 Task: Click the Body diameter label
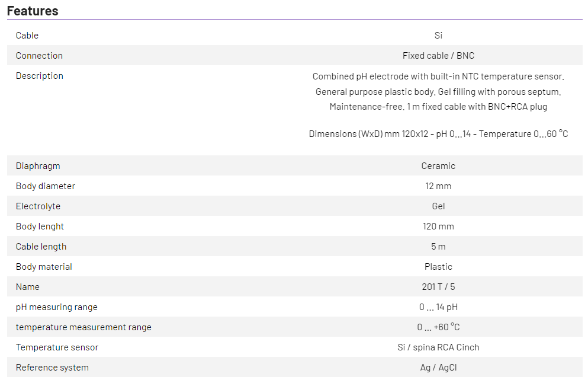tap(46, 186)
